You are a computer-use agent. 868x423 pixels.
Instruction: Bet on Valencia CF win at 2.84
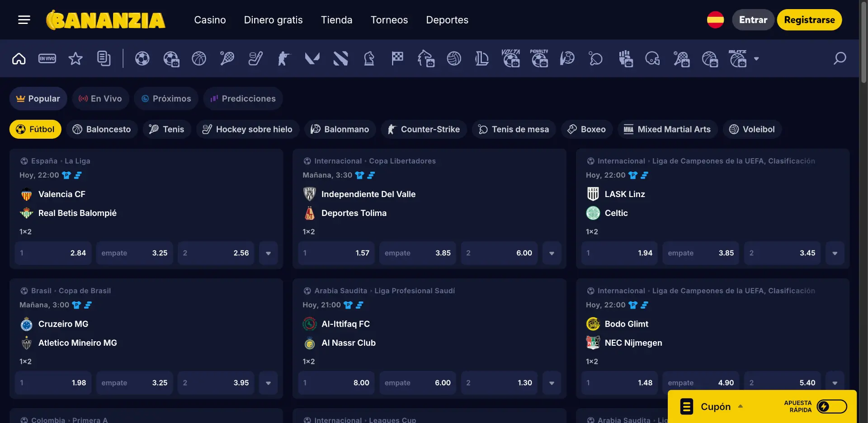pos(53,253)
